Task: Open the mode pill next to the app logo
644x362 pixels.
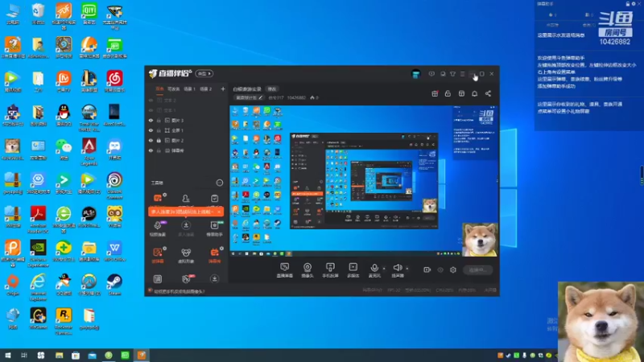Action: tap(204, 74)
